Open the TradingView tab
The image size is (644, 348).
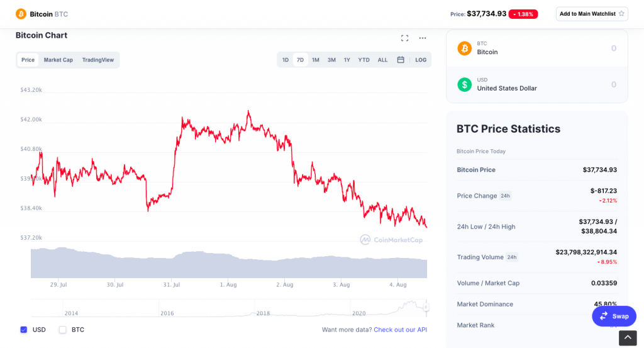(x=97, y=60)
